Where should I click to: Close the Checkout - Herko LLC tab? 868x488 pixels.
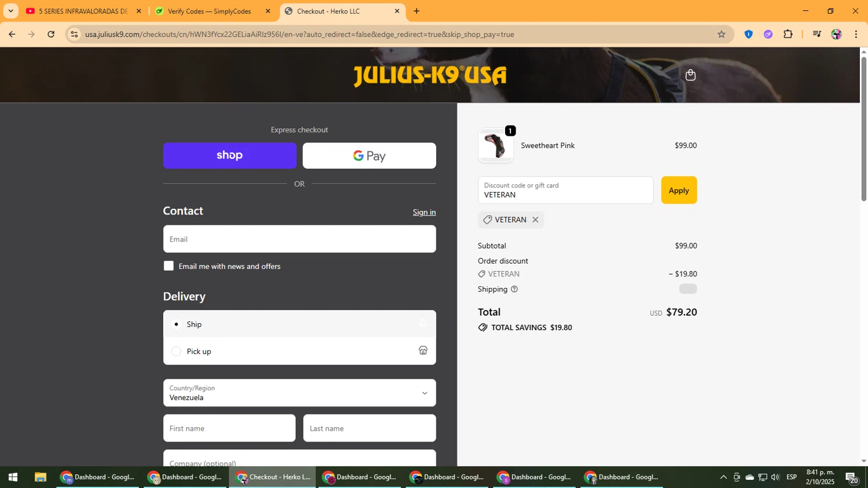[397, 11]
